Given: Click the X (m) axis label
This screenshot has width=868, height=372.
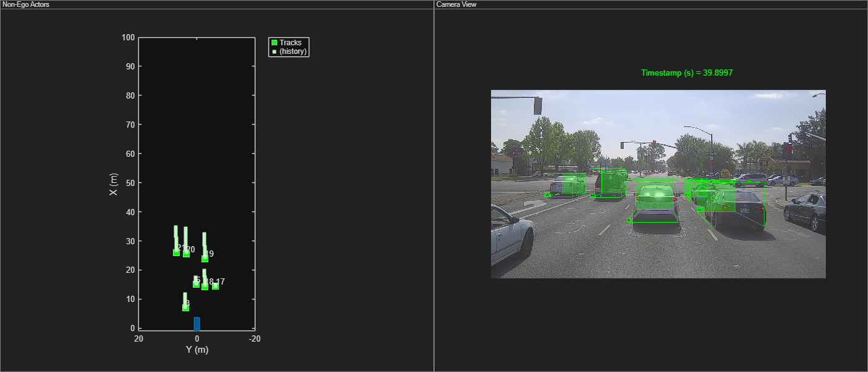Looking at the screenshot, I should click(113, 184).
